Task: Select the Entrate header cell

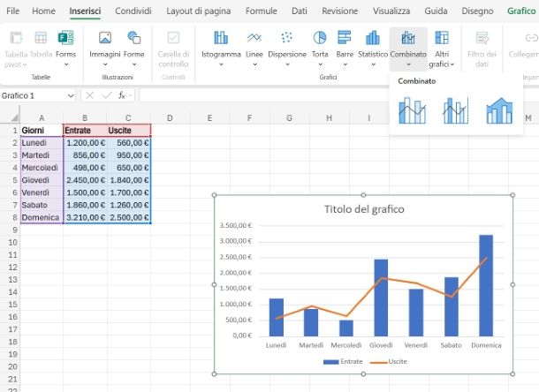Action: click(85, 131)
